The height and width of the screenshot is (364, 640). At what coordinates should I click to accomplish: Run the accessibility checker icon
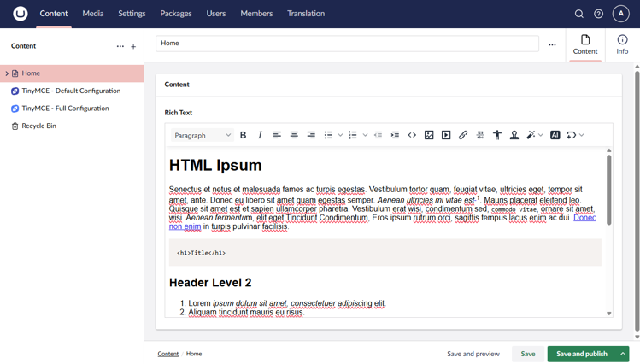497,135
